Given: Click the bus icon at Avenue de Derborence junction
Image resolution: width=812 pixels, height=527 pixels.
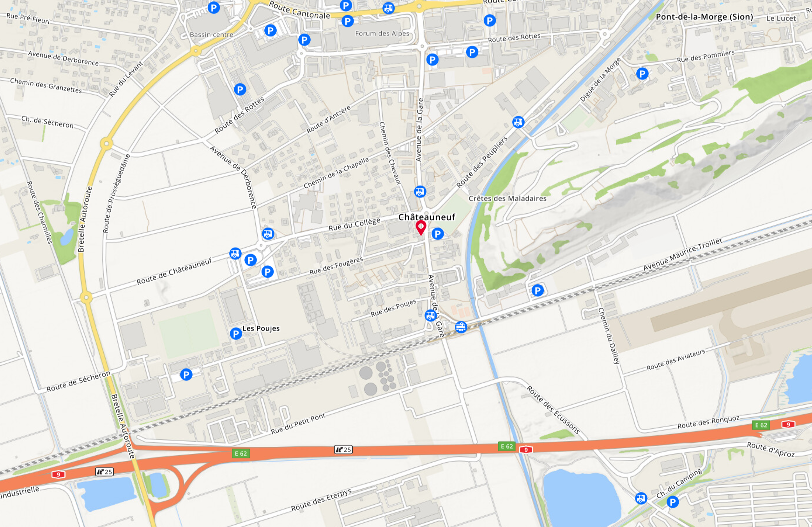Looking at the screenshot, I should point(268,234).
